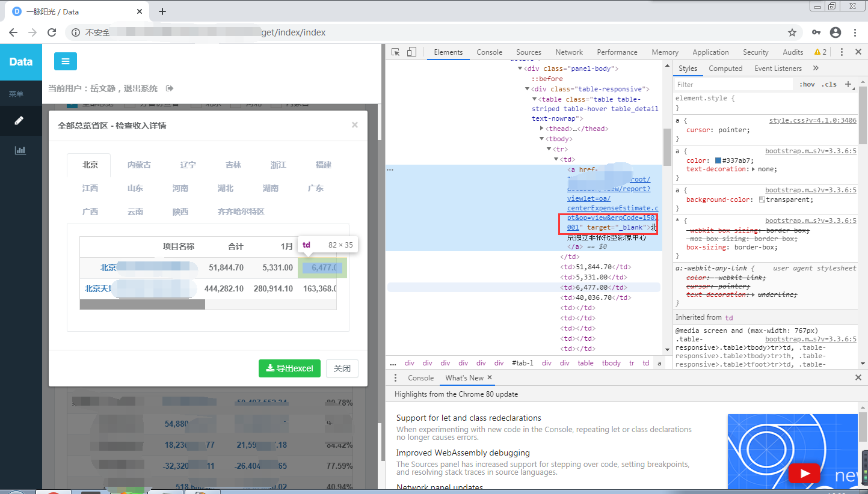Screen dimensions: 868x494
Task: Open the Chrome three-dot menu
Action: pyautogui.click(x=855, y=32)
